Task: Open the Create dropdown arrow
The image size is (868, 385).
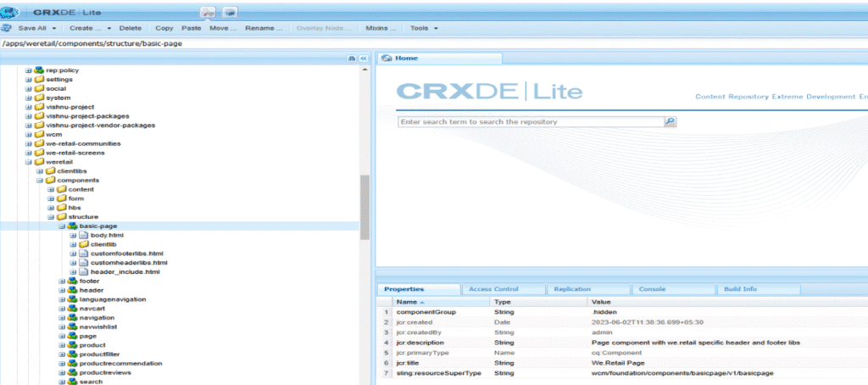Action: 109,28
